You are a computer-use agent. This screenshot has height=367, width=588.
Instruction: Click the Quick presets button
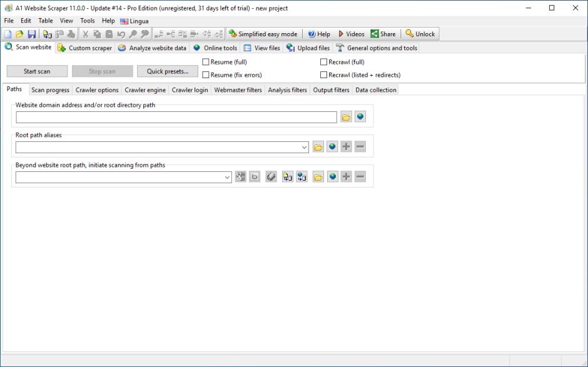(168, 71)
